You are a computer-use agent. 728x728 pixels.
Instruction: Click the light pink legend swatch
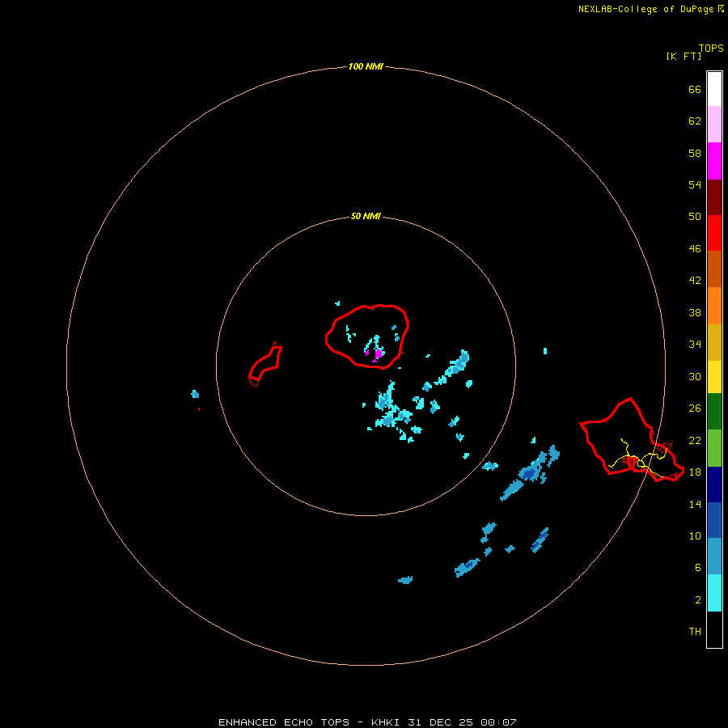714,125
